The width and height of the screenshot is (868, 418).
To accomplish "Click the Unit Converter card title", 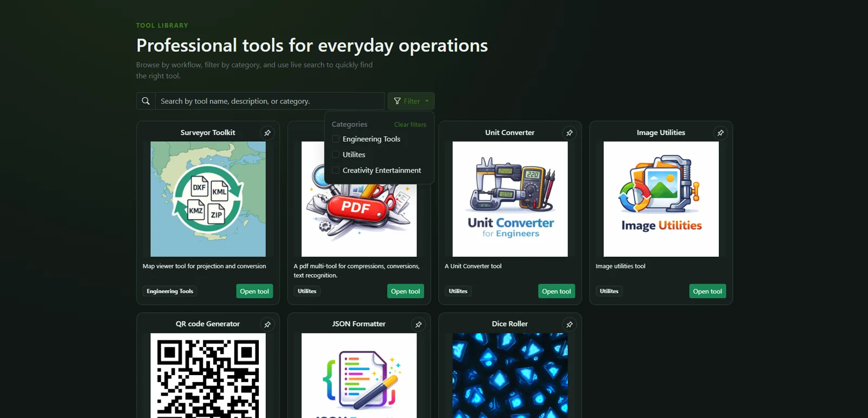I will tap(510, 132).
